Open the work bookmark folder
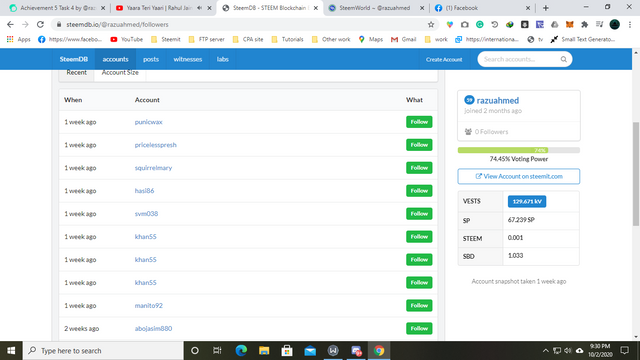 coord(436,39)
